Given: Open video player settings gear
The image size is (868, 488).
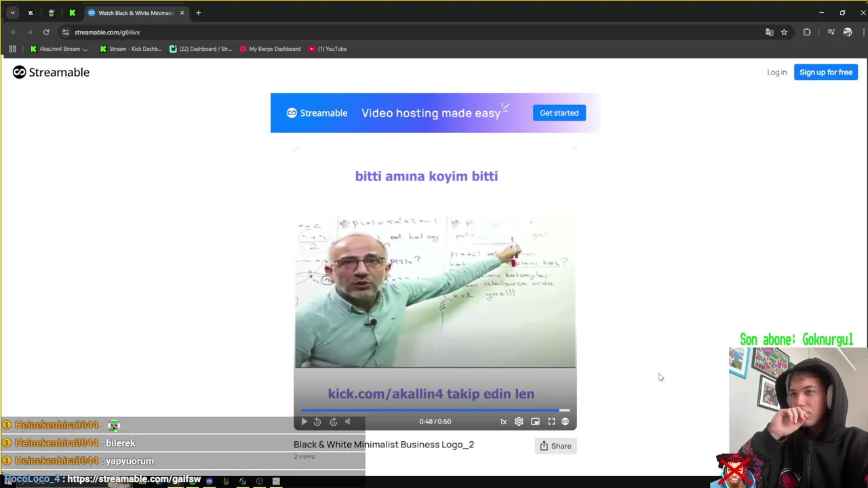Looking at the screenshot, I should [519, 422].
